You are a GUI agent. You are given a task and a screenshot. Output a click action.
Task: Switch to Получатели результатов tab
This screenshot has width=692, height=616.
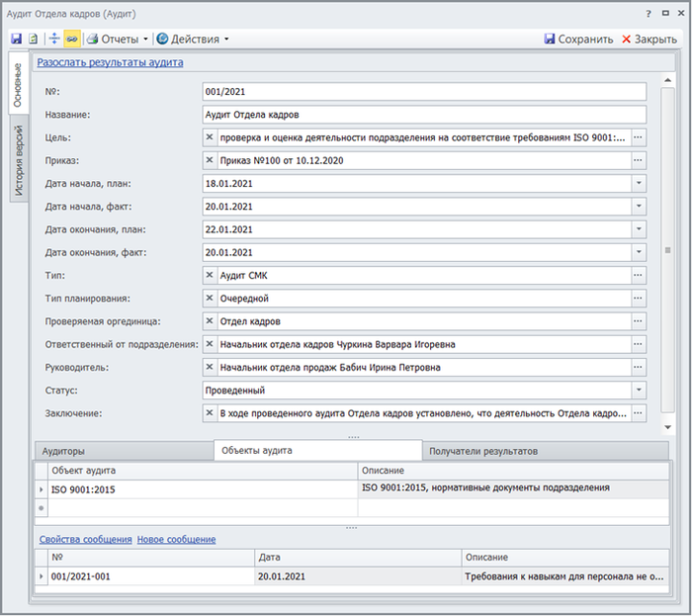tap(483, 451)
